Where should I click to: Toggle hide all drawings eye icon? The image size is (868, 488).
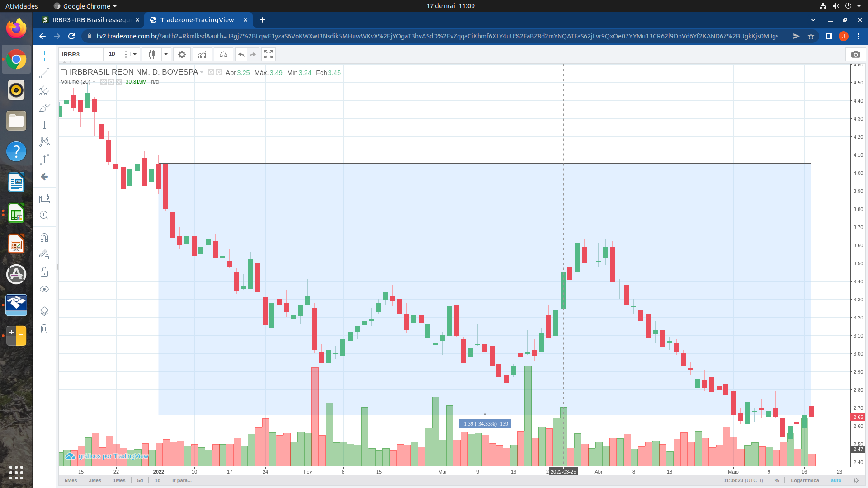coord(44,289)
